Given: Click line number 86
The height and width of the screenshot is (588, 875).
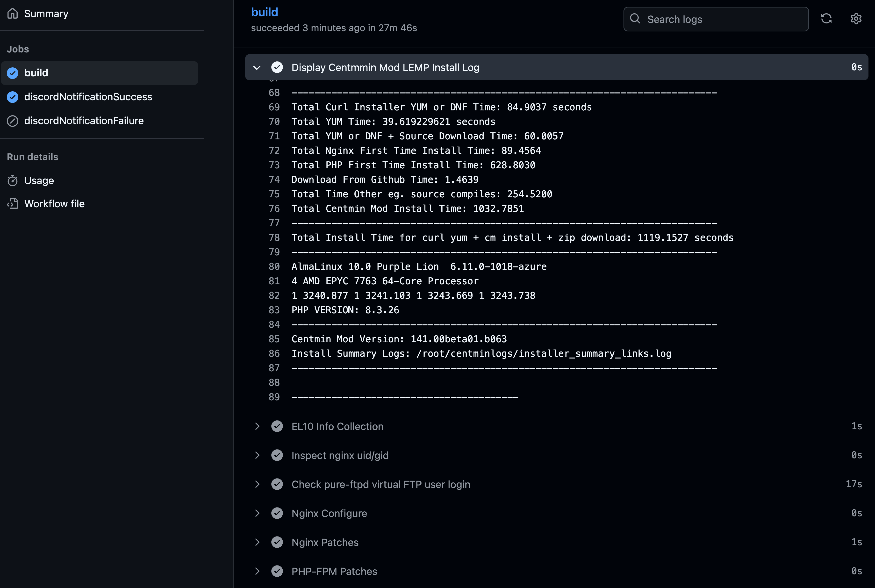Looking at the screenshot, I should (274, 354).
